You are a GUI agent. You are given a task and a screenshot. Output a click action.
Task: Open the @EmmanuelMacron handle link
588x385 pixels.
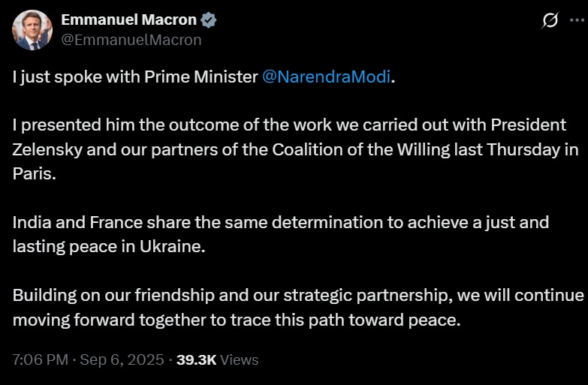[x=131, y=40]
